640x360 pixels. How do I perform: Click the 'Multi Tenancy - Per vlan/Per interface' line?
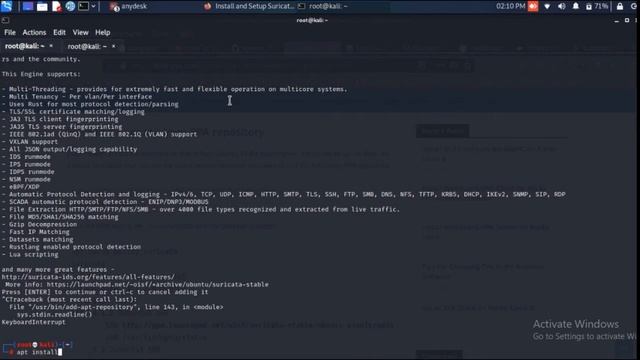point(77,97)
